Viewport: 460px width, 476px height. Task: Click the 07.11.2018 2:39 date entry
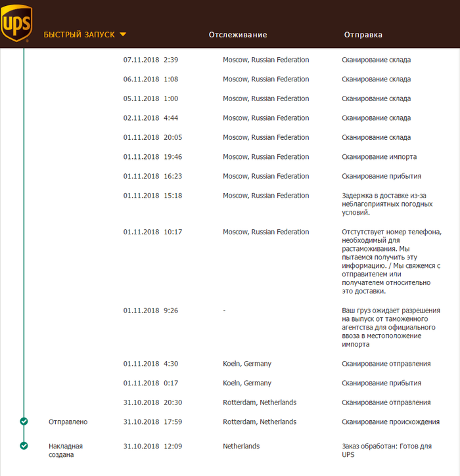tap(150, 60)
